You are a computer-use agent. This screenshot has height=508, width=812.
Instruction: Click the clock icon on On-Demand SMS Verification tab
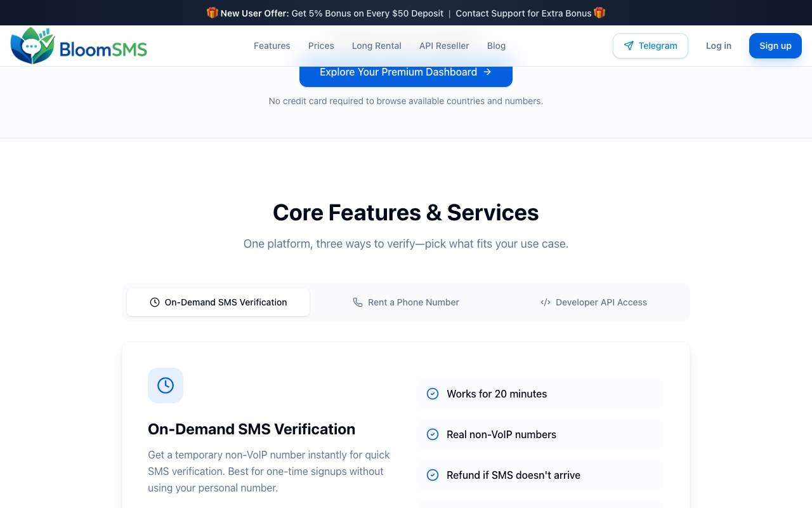155,302
